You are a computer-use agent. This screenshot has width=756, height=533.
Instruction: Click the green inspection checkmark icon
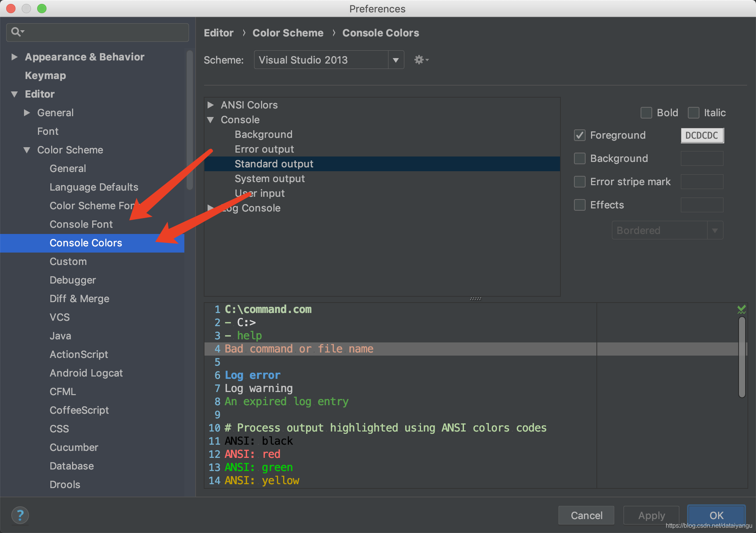(741, 309)
